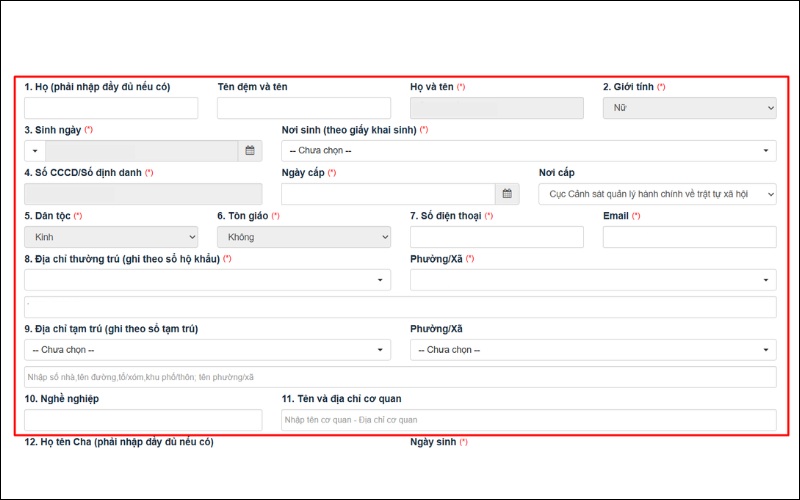Open the Tôn giáo dropdown

303,237
